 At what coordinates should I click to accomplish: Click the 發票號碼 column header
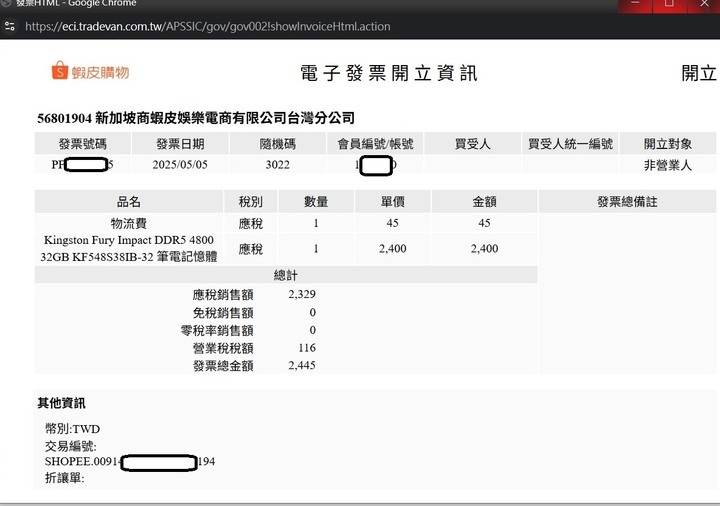[x=83, y=144]
